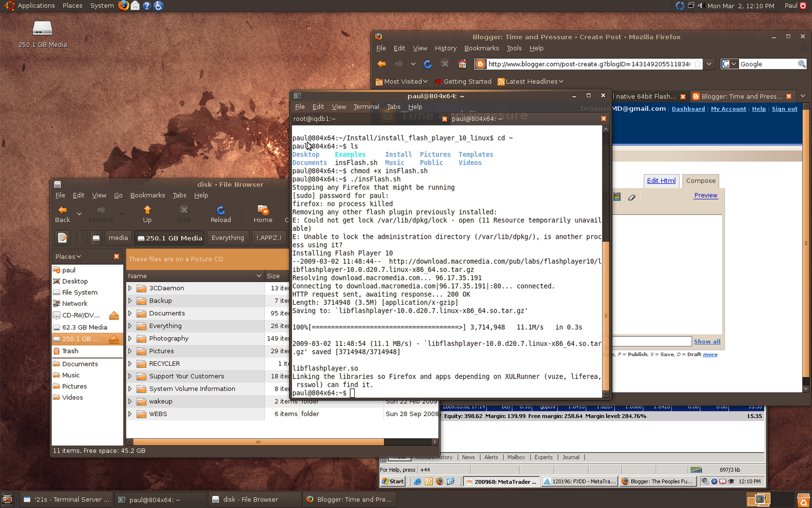Image resolution: width=812 pixels, height=508 pixels.
Task: Launch Firefox from the top panel icon
Action: click(x=123, y=6)
